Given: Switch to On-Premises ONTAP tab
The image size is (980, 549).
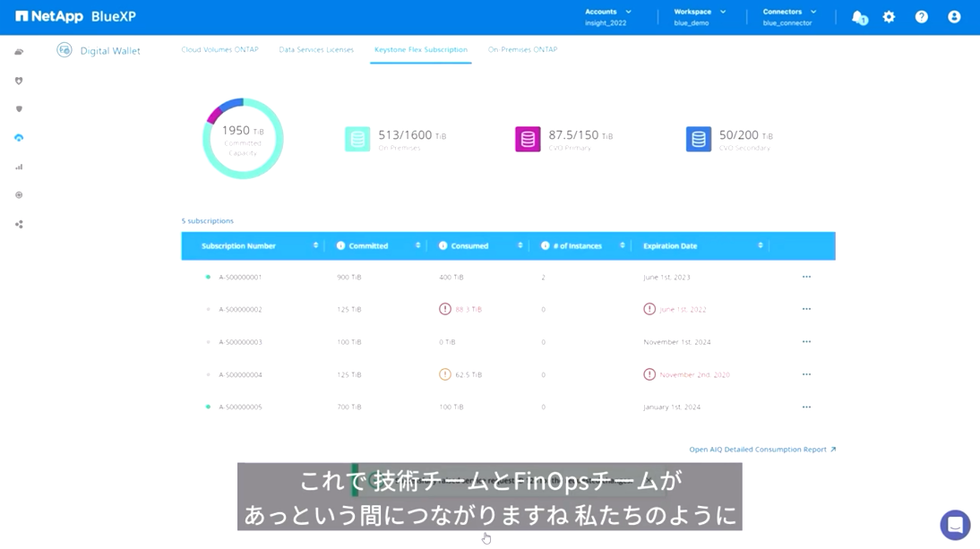Looking at the screenshot, I should [522, 49].
